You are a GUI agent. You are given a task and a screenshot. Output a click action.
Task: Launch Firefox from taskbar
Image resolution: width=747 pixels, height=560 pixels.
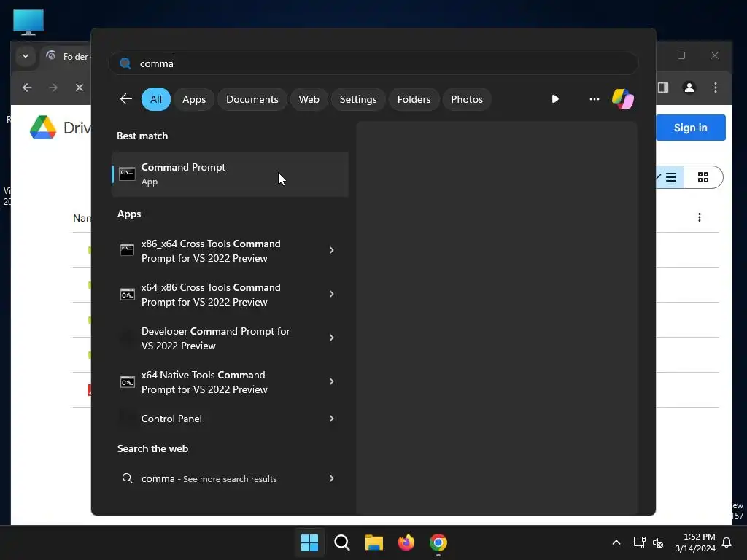pyautogui.click(x=406, y=542)
